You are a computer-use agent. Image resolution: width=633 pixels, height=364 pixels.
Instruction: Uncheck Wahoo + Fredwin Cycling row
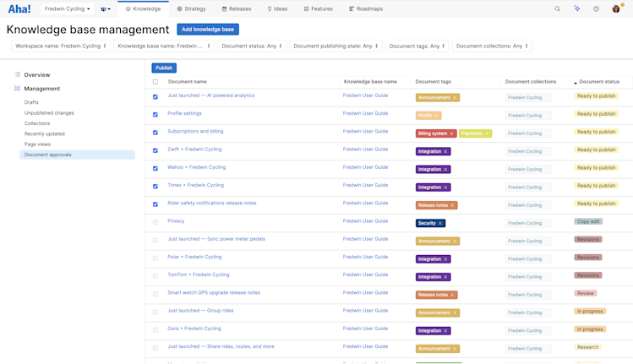pos(156,168)
